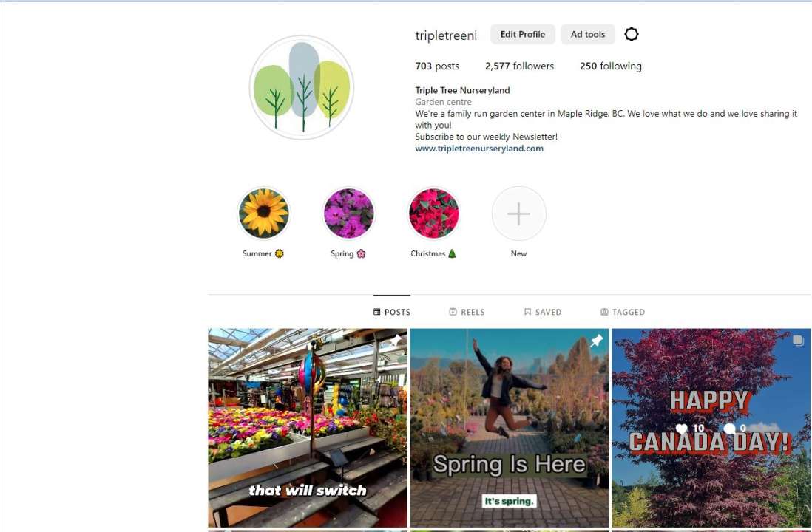This screenshot has width=812, height=532.
Task: Open the settings gear icon
Action: (632, 34)
